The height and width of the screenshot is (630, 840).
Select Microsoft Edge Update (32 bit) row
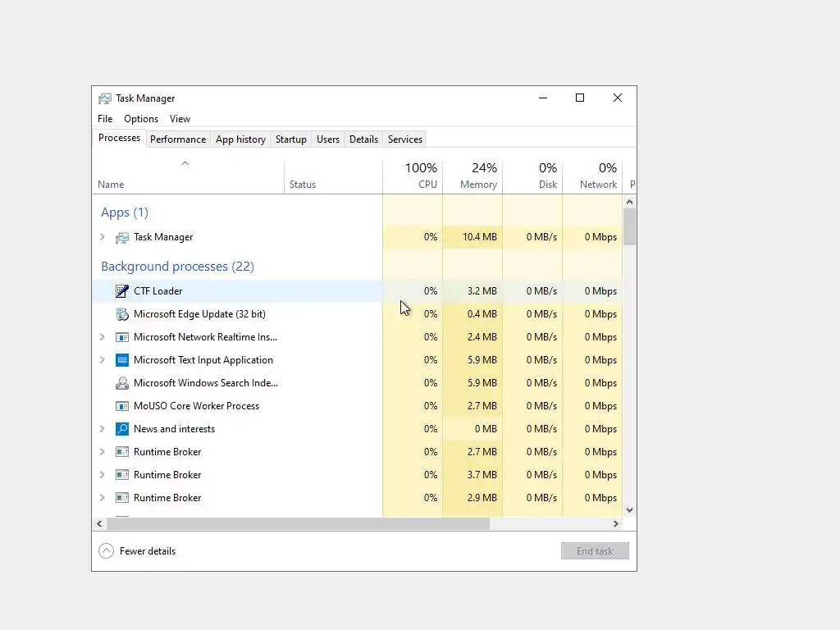358,314
